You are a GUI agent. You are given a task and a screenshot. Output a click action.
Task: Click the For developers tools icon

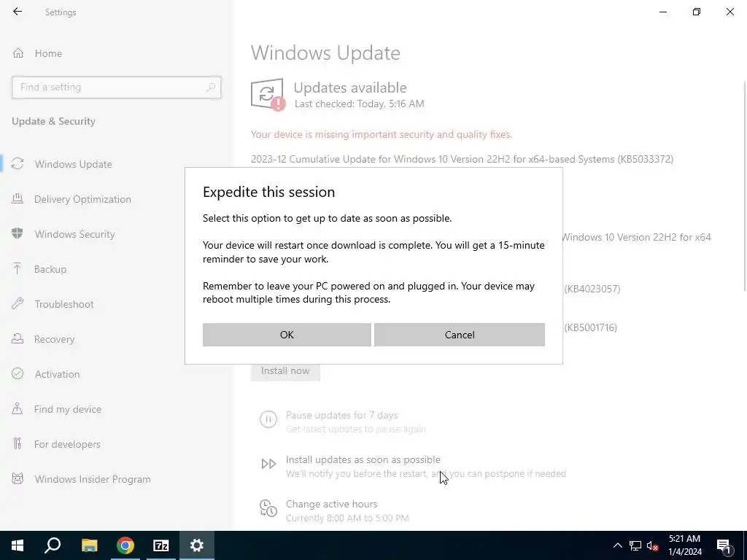(x=18, y=444)
